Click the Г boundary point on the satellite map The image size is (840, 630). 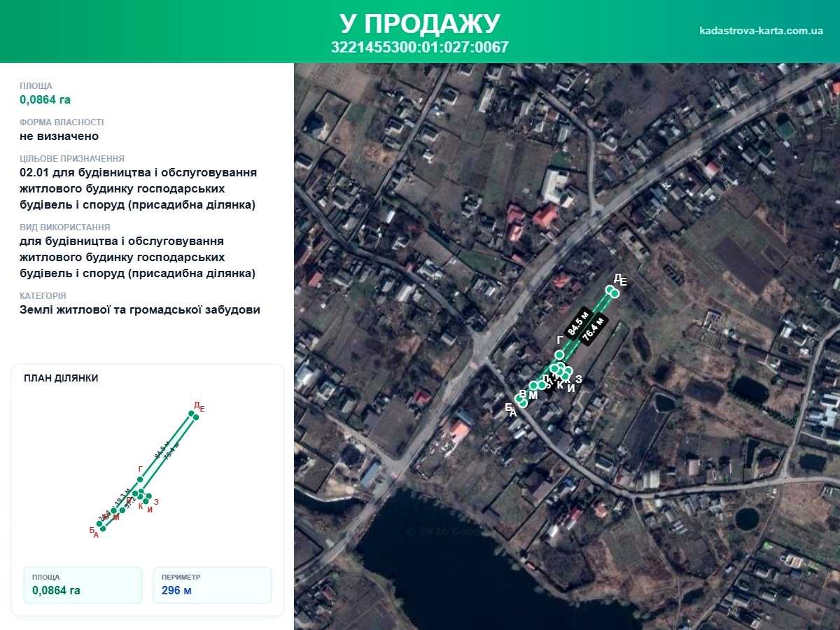[559, 355]
